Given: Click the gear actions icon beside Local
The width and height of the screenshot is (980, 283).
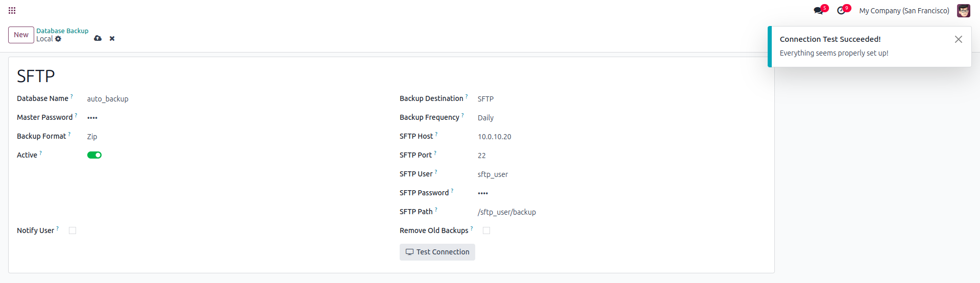Looking at the screenshot, I should point(58,39).
